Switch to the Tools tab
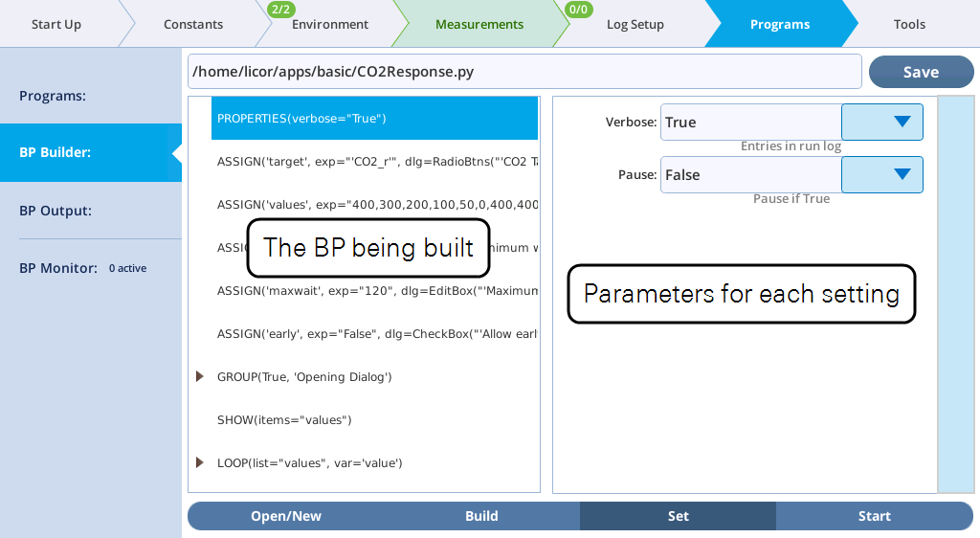 coord(908,24)
